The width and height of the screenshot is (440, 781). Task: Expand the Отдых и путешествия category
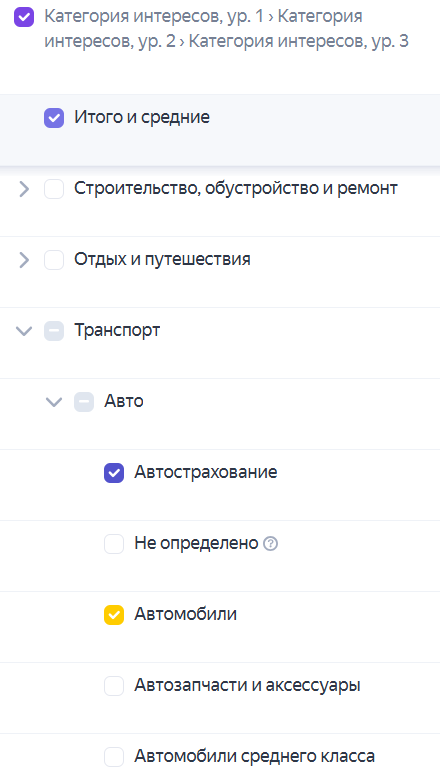24,260
